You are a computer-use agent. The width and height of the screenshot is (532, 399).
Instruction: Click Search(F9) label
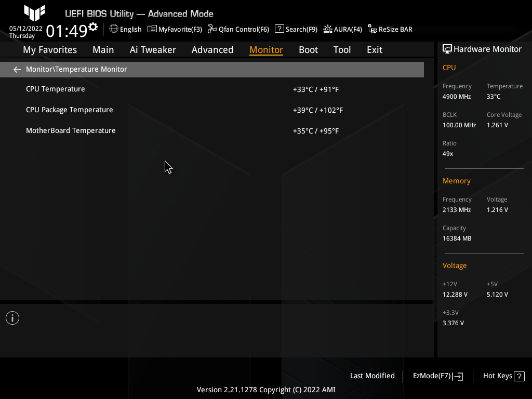pyautogui.click(x=302, y=30)
